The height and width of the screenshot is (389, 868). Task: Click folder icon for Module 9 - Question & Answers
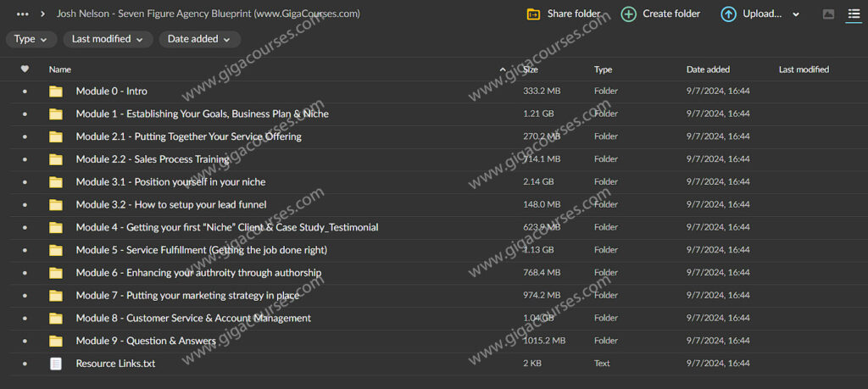point(56,341)
